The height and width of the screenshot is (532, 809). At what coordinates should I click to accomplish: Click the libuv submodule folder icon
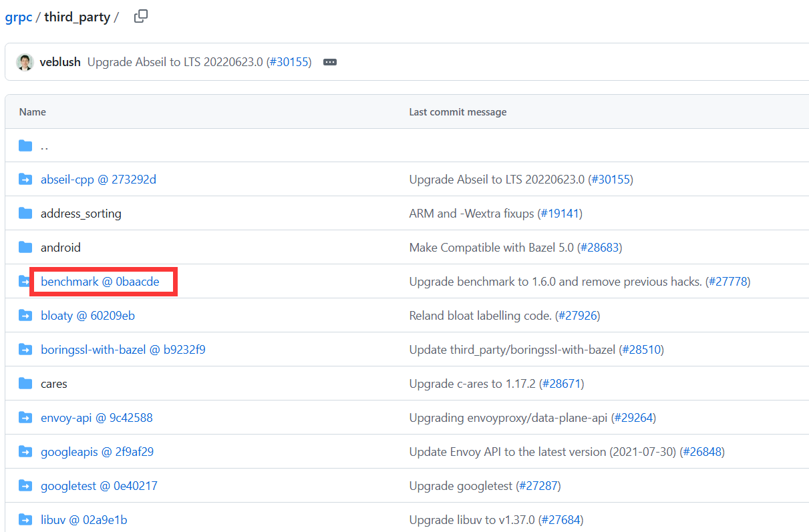click(x=25, y=519)
